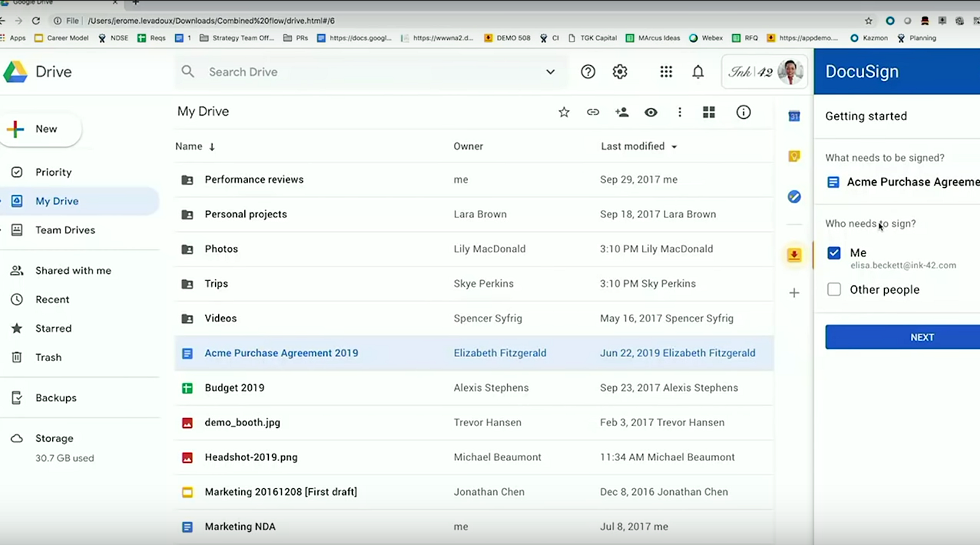This screenshot has height=545, width=980.
Task: Switch to grid view
Action: 709,112
